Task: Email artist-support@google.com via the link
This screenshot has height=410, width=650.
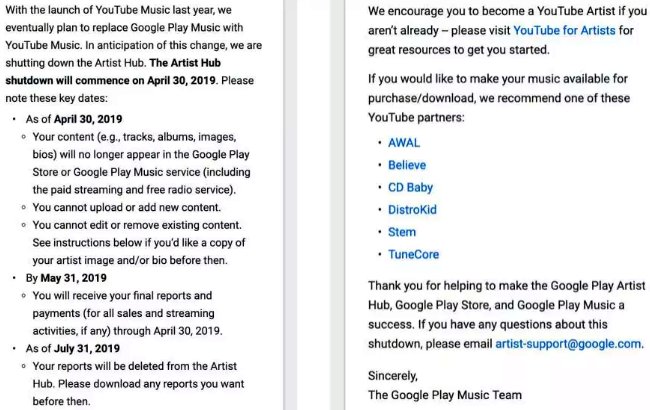Action: point(568,344)
